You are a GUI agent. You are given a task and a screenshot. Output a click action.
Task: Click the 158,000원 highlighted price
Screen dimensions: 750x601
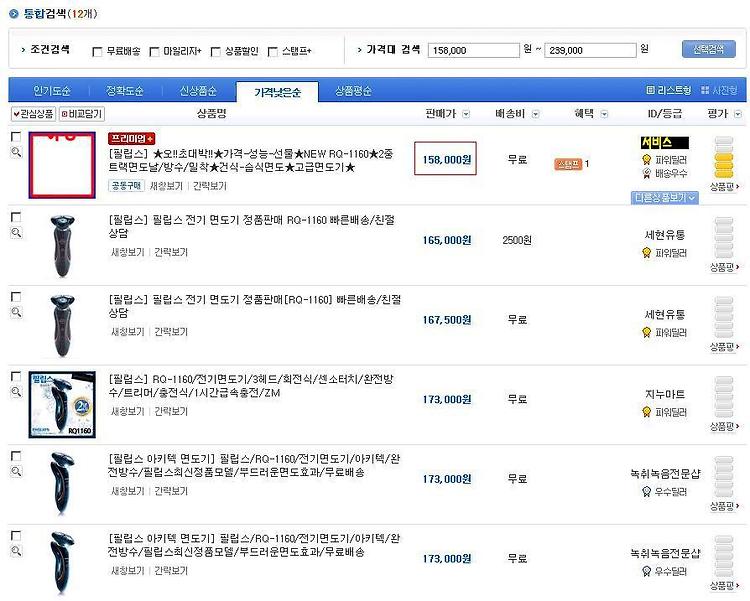(445, 158)
